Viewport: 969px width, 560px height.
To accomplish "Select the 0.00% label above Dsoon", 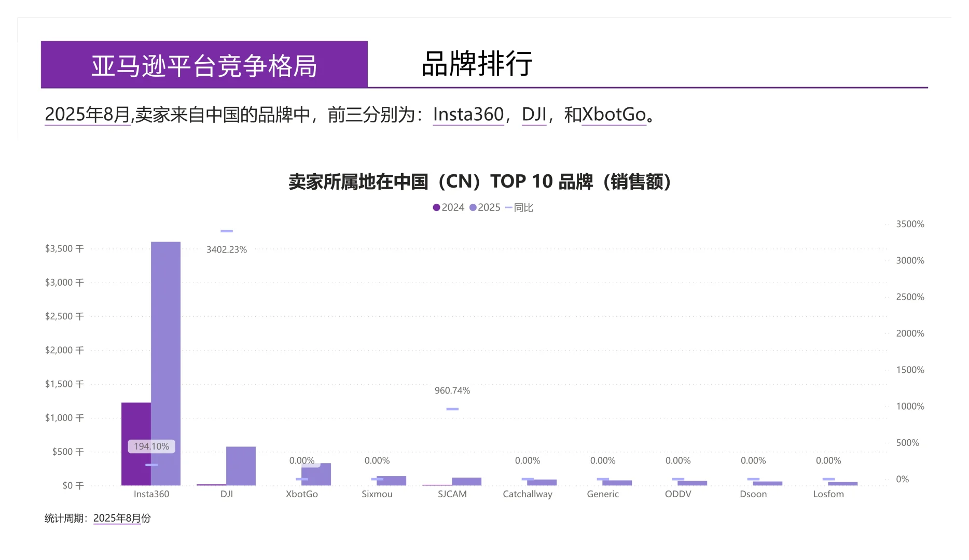I will click(753, 460).
